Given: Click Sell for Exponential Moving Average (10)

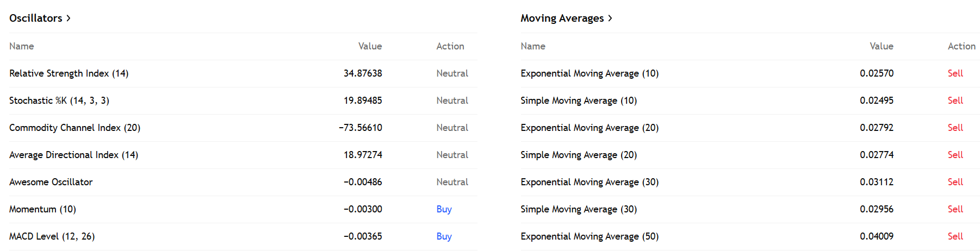Looking at the screenshot, I should coord(955,73).
